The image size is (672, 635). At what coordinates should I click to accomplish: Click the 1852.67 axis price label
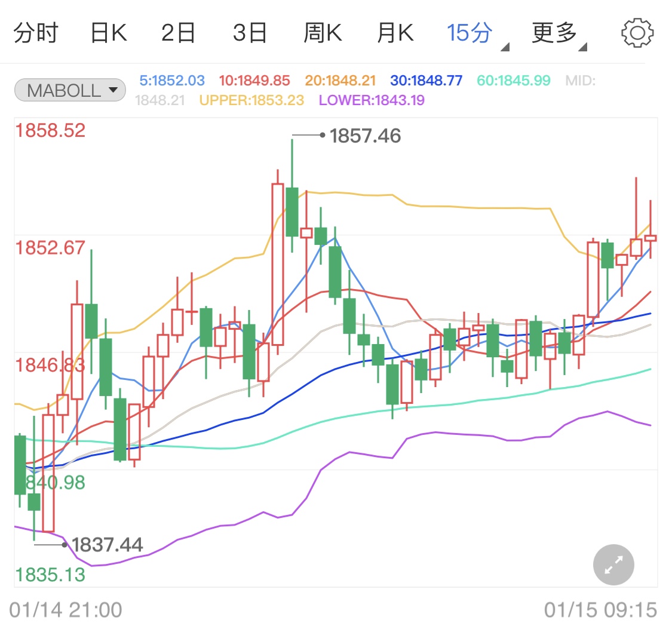pyautogui.click(x=50, y=248)
